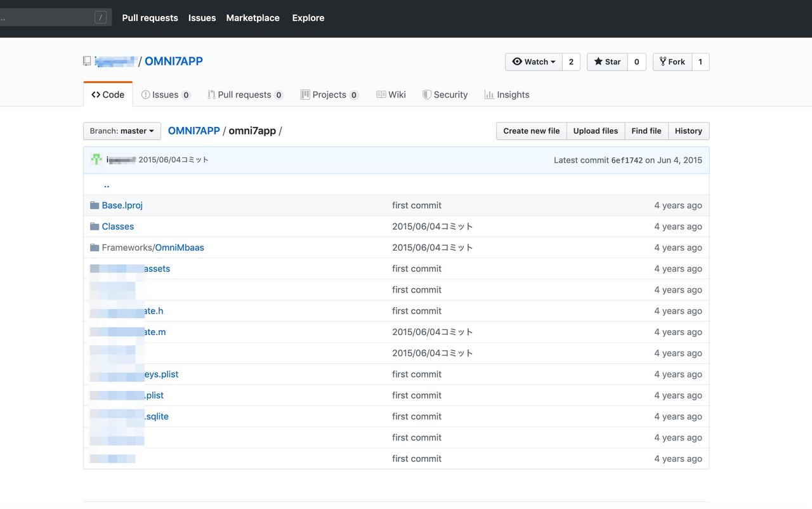This screenshot has width=812, height=509.
Task: Open Explore in top navigation
Action: tap(308, 18)
